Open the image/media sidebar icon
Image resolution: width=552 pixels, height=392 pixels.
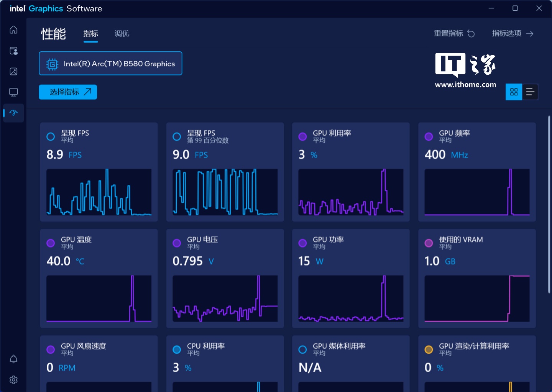point(13,72)
